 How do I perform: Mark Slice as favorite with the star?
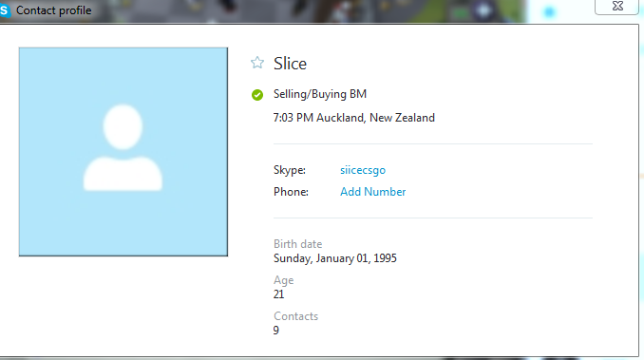[257, 63]
